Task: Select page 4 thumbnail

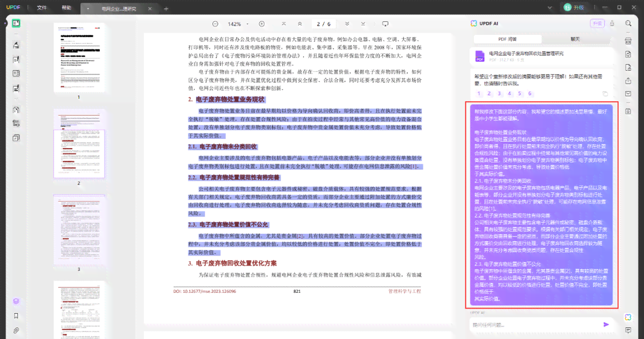Action: click(x=79, y=310)
